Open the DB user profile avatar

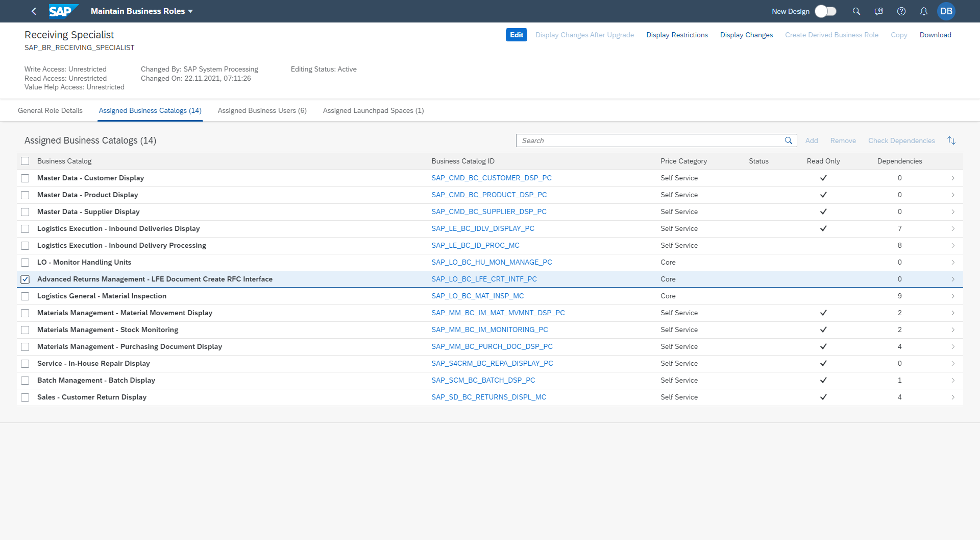[946, 11]
